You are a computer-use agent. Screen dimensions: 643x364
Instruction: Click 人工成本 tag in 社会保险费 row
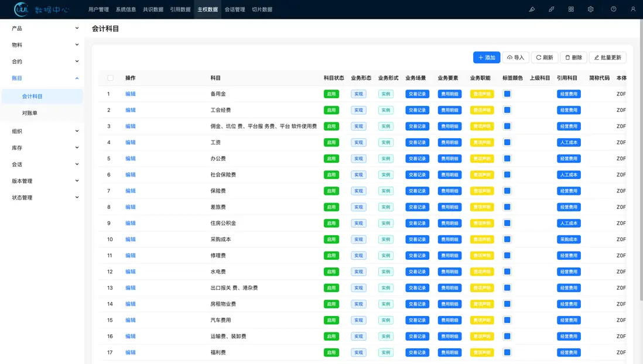coord(569,174)
